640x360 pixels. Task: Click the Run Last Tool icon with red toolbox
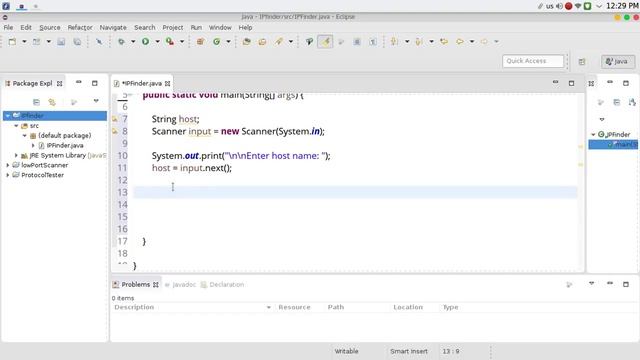point(169,42)
